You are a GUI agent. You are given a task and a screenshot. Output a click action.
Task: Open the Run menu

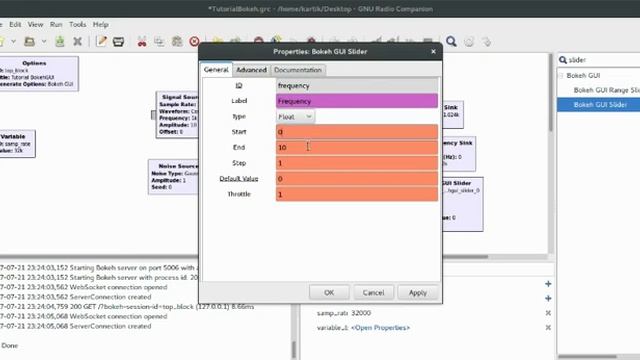coord(56,24)
